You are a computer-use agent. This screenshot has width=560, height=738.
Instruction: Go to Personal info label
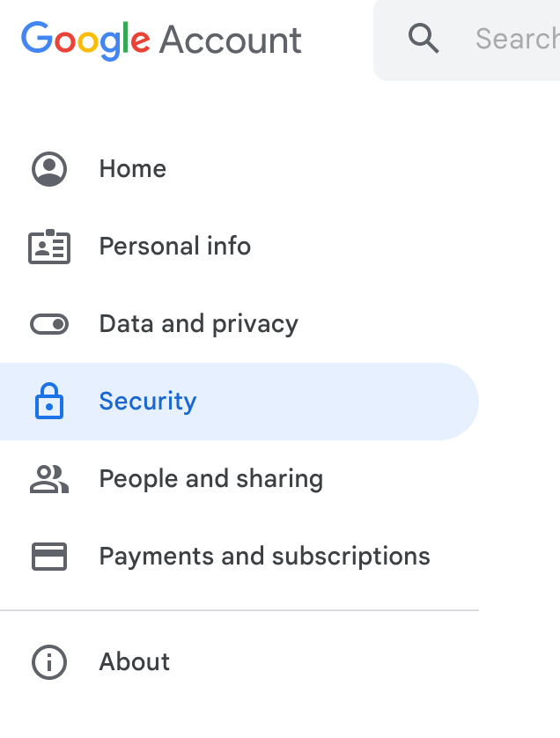(x=174, y=247)
